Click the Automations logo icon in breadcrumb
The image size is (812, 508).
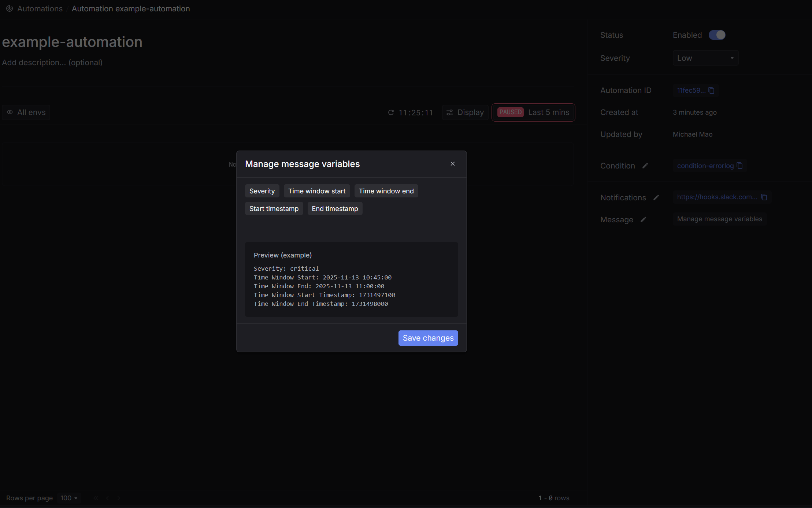pos(10,8)
